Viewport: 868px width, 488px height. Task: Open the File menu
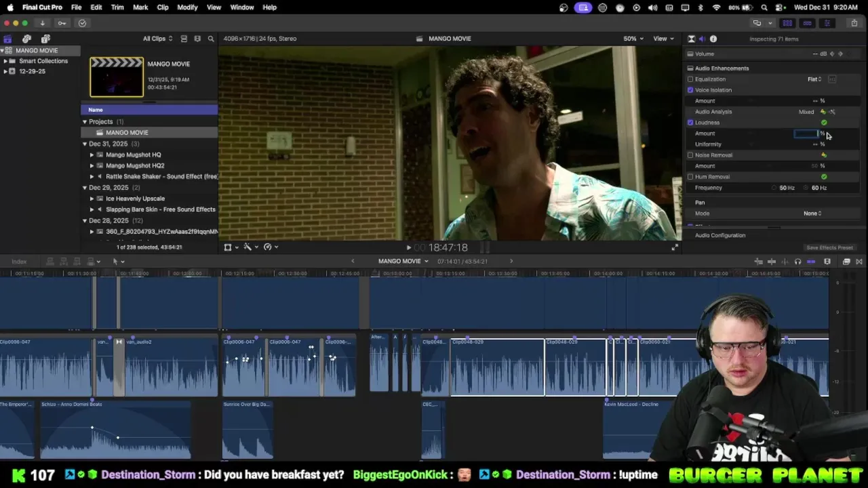tap(76, 7)
